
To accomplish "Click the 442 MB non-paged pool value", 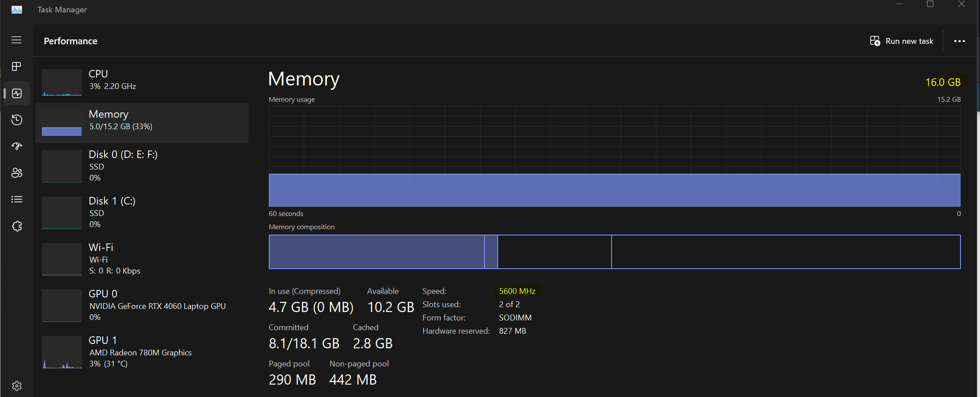I will pyautogui.click(x=353, y=380).
